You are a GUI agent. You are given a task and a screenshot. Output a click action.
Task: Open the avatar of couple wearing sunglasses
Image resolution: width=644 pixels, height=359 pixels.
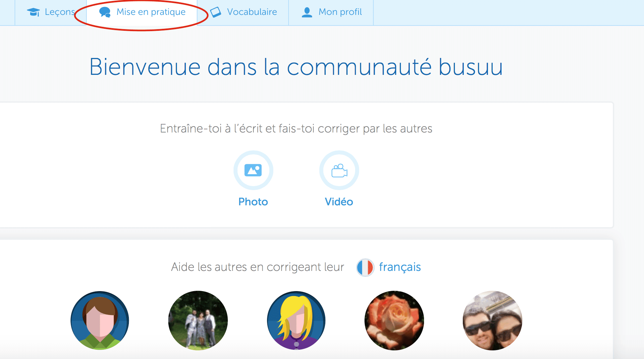pos(493,320)
